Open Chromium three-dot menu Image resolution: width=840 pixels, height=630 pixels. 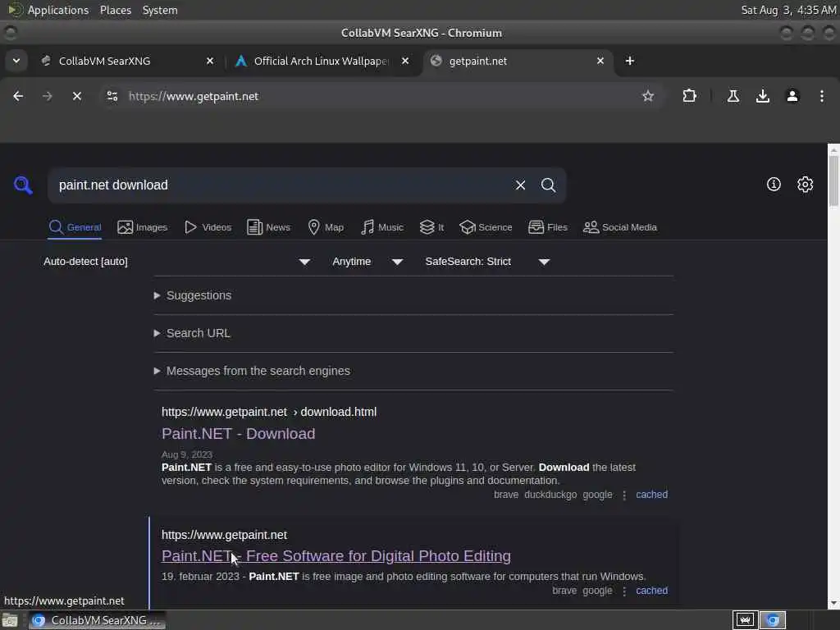[821, 96]
